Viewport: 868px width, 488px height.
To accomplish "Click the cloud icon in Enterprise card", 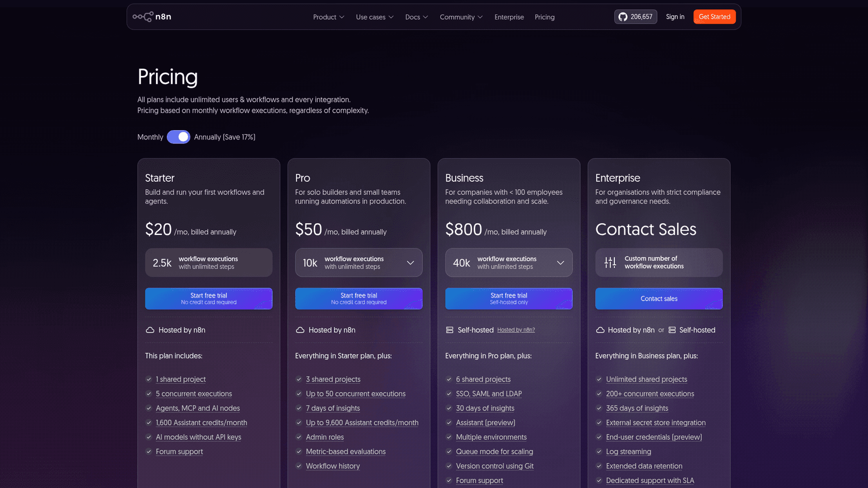I will pos(600,330).
